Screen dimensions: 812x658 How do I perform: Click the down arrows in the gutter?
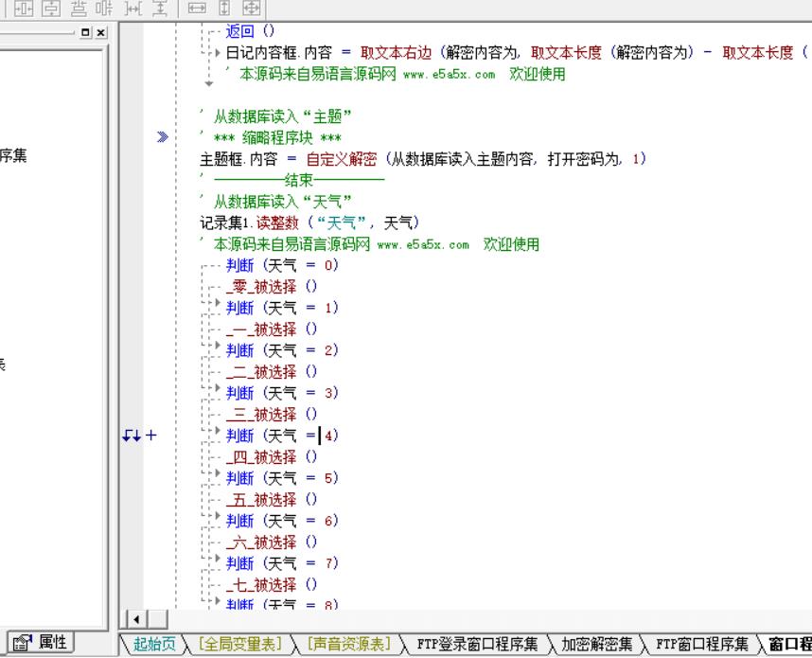click(x=132, y=436)
